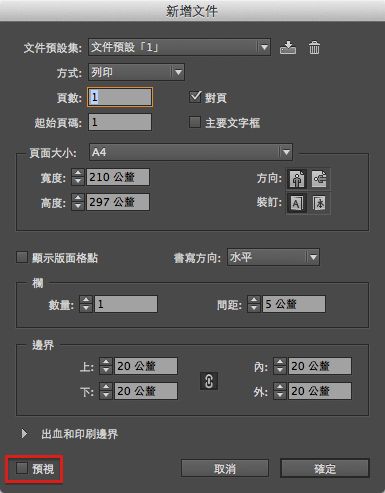Decrease 下 margin with stepper down arrow
The image size is (385, 493).
pos(106,395)
